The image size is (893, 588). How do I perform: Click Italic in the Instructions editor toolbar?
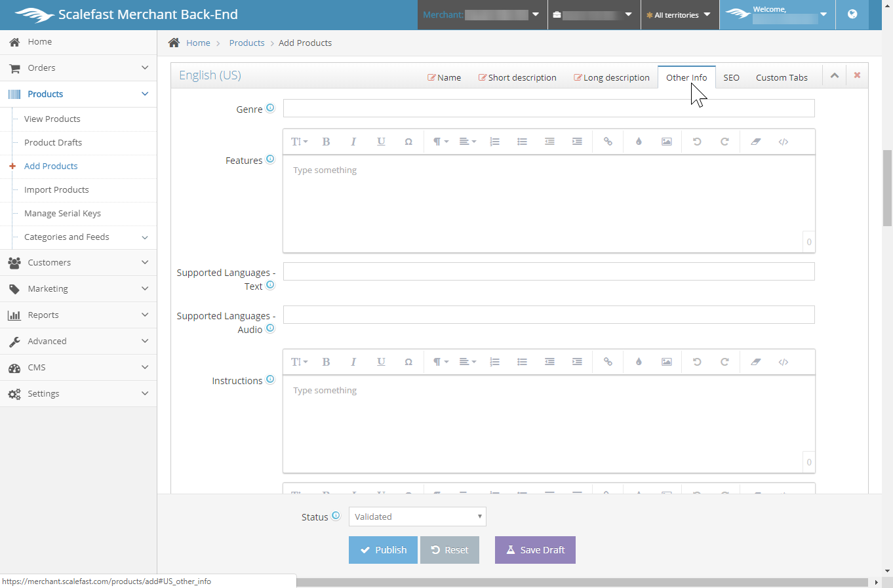click(353, 362)
